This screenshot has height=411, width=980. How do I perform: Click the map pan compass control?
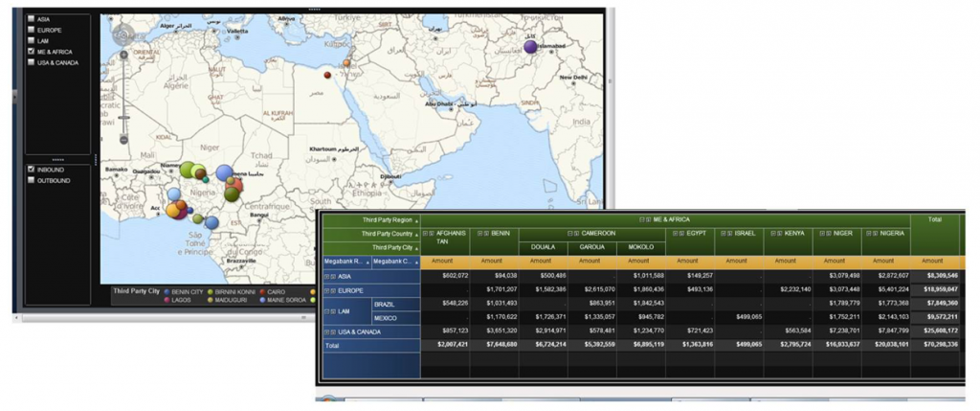pos(122,34)
